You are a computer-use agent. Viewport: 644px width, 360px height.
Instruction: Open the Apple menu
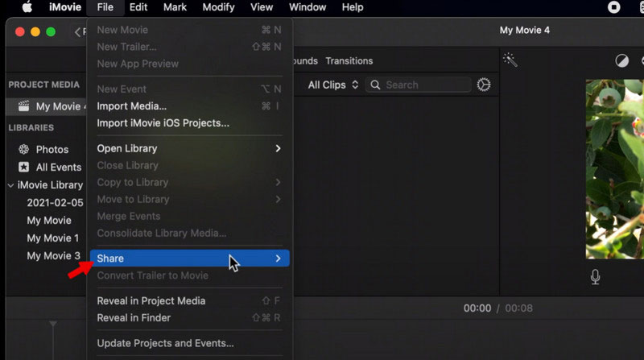point(27,7)
